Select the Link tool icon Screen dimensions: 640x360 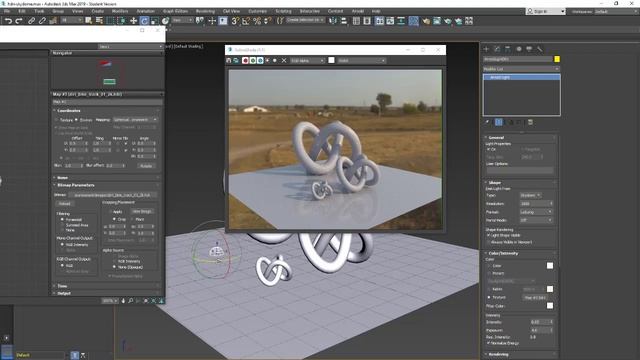[x=31, y=21]
